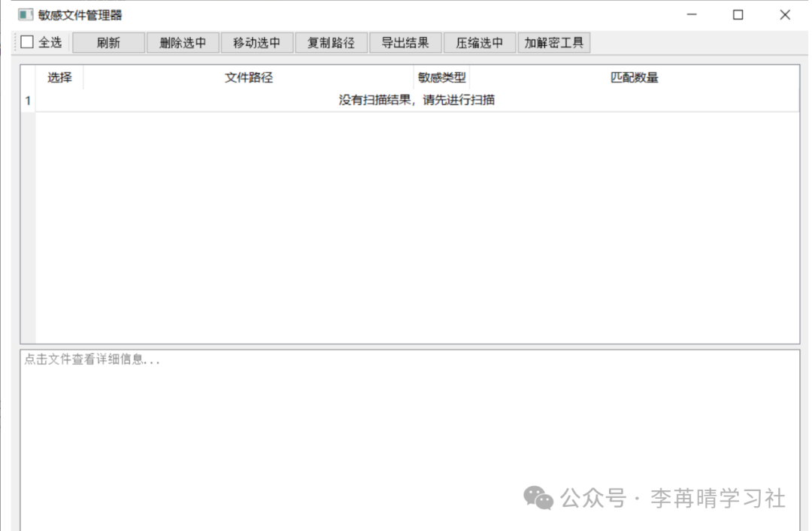Sort by the 文件路径 column header

(248, 77)
